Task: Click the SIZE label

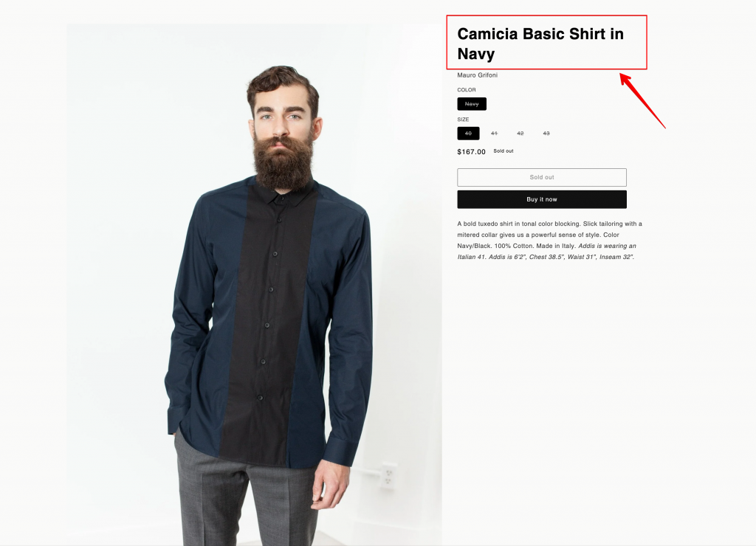Action: coord(463,119)
